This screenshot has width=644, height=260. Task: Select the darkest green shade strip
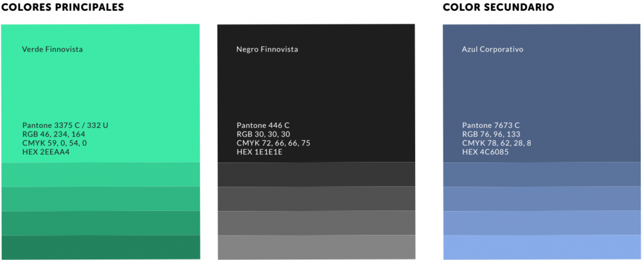point(101,247)
